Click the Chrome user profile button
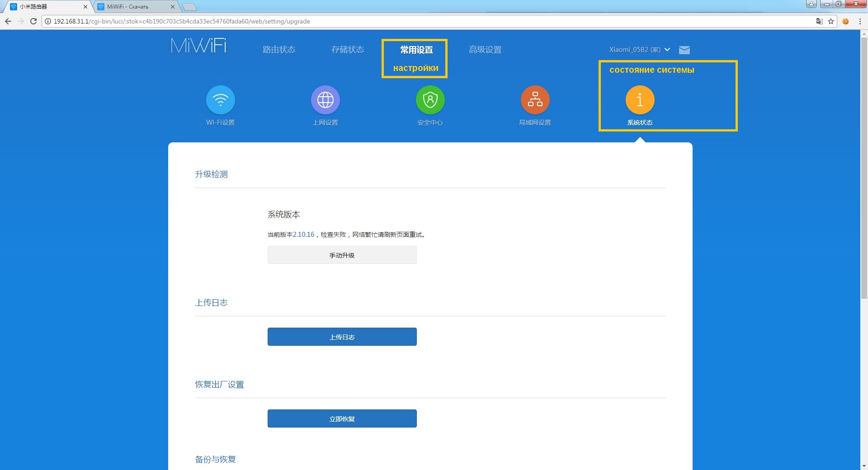 click(811, 4)
